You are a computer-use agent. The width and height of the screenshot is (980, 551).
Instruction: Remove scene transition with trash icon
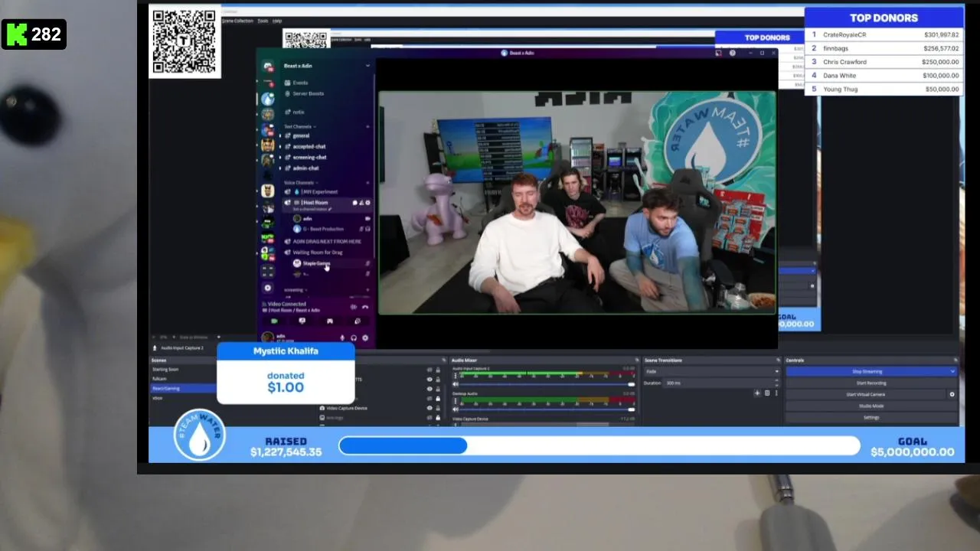pos(767,393)
